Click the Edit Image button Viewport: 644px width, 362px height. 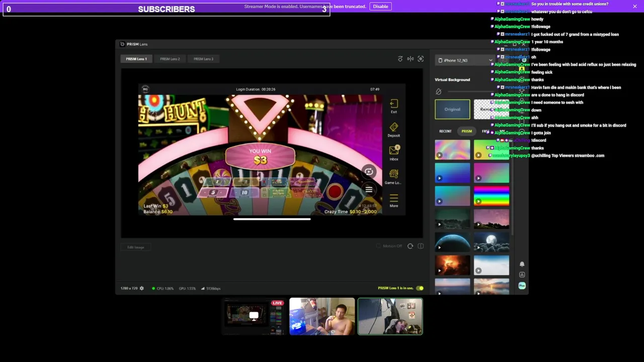point(136,247)
